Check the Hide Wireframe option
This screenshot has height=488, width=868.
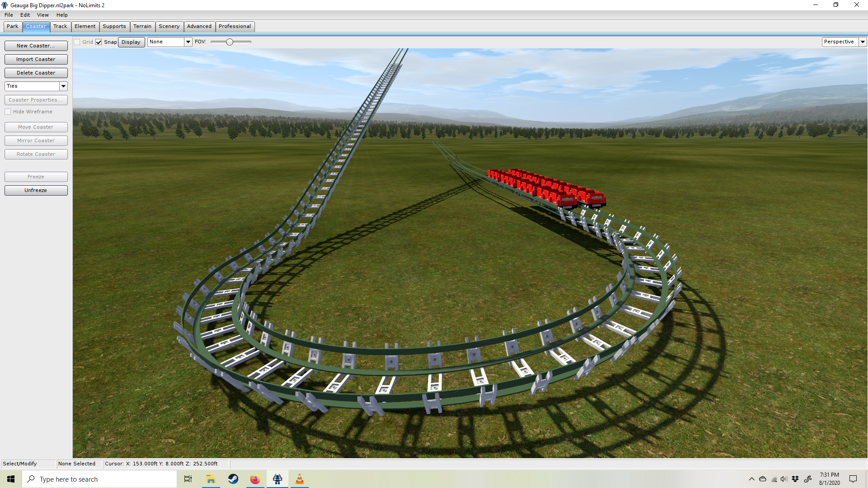pyautogui.click(x=8, y=112)
